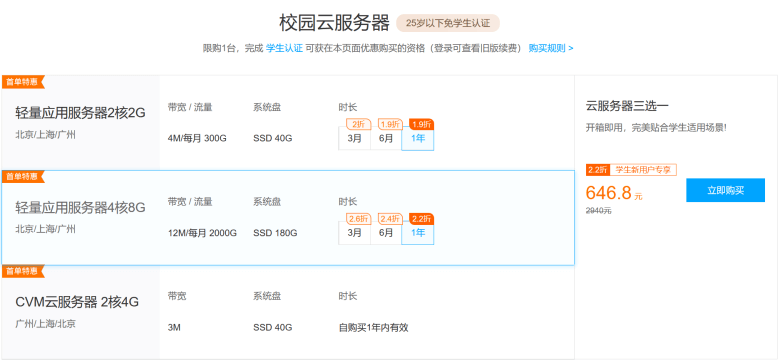Click the 自购买1年内有效 duration text

pos(374,327)
